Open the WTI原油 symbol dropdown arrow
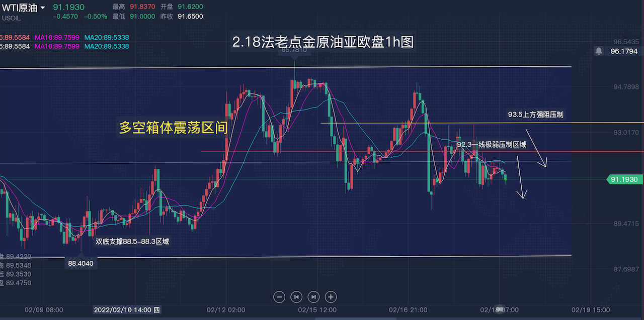Image resolution: width=644 pixels, height=320 pixels. click(x=43, y=8)
